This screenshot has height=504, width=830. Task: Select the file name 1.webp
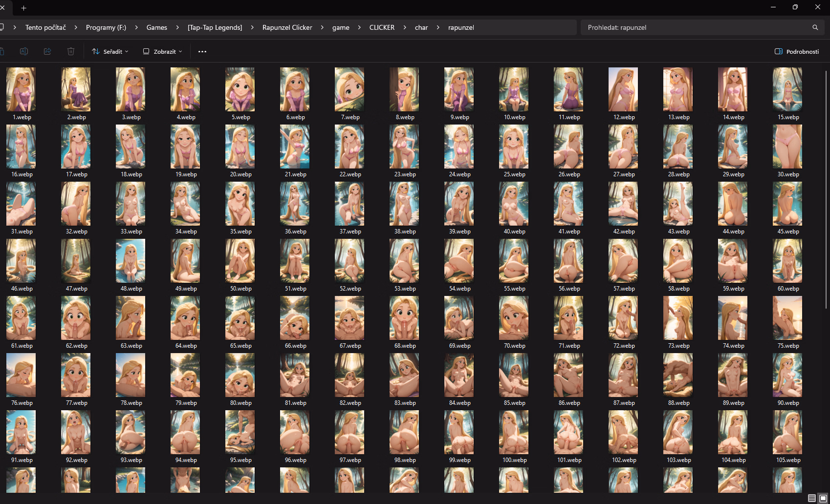pyautogui.click(x=22, y=117)
